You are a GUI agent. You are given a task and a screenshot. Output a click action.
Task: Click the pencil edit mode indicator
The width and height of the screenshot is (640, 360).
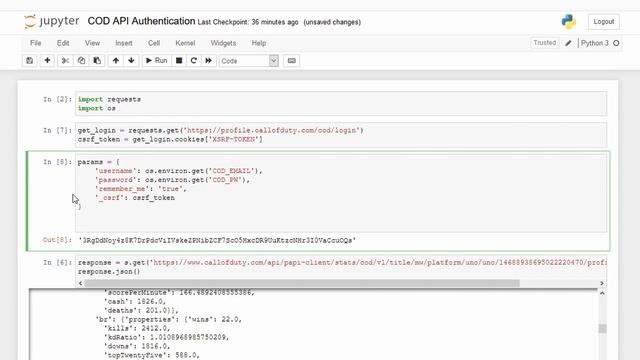pyautogui.click(x=568, y=43)
